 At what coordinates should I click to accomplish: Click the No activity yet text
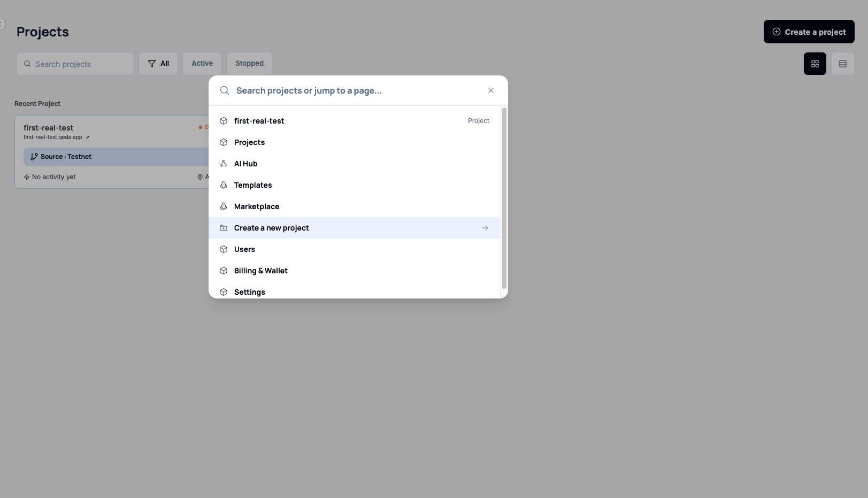[54, 177]
